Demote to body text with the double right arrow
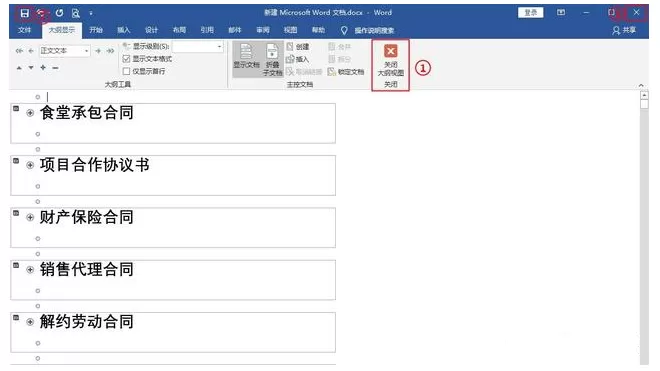This screenshot has width=660, height=371. tap(110, 51)
